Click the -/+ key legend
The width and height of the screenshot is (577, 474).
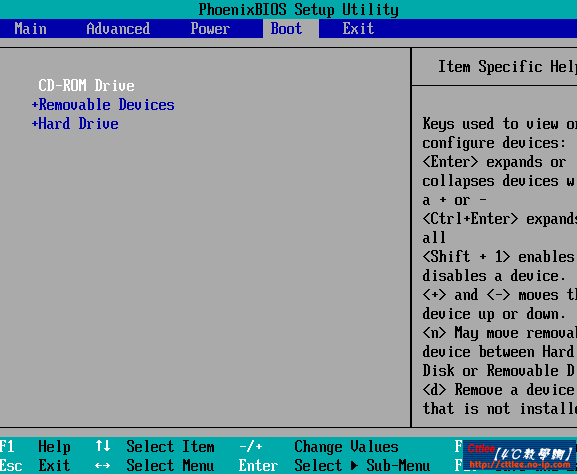pyautogui.click(x=251, y=447)
